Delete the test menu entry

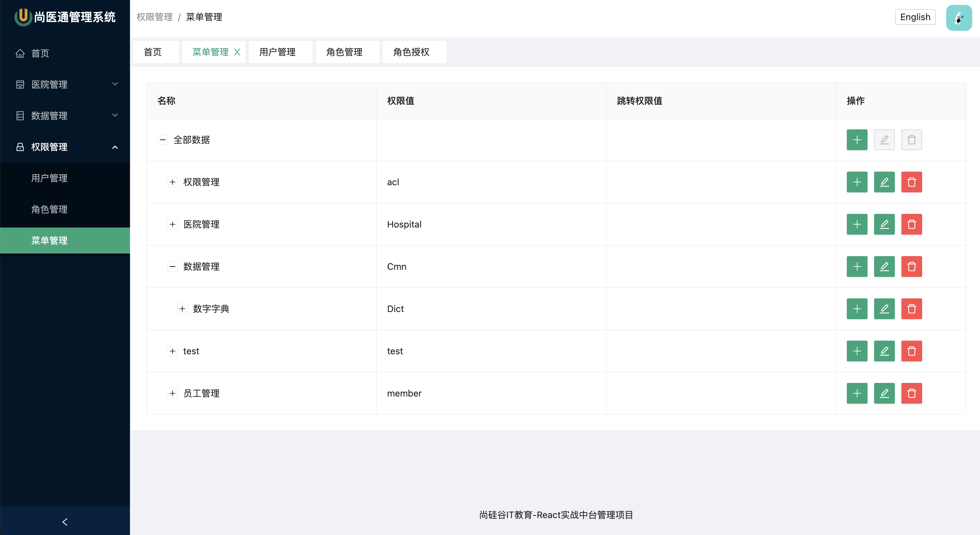click(911, 351)
